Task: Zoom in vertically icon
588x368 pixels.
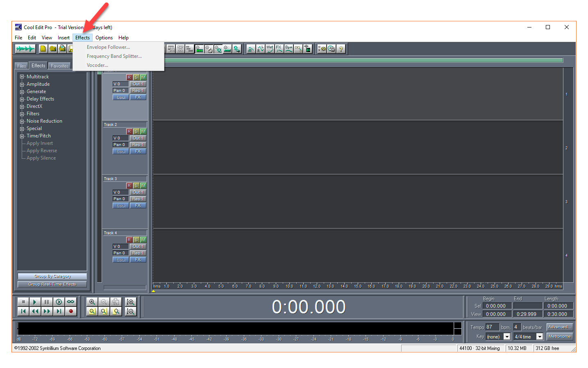Action: [x=130, y=302]
